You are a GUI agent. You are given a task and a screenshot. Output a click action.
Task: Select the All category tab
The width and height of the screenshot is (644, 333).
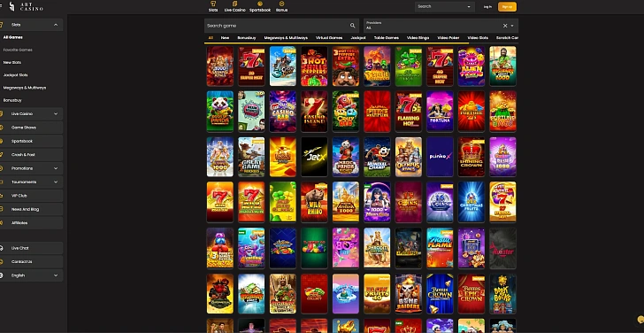click(x=211, y=38)
